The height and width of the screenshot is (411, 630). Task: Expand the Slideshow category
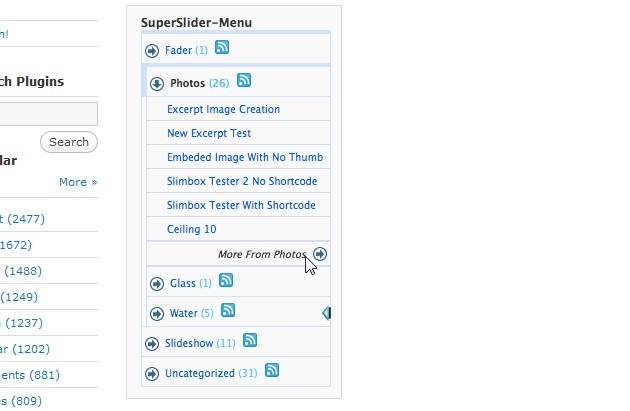coord(152,344)
